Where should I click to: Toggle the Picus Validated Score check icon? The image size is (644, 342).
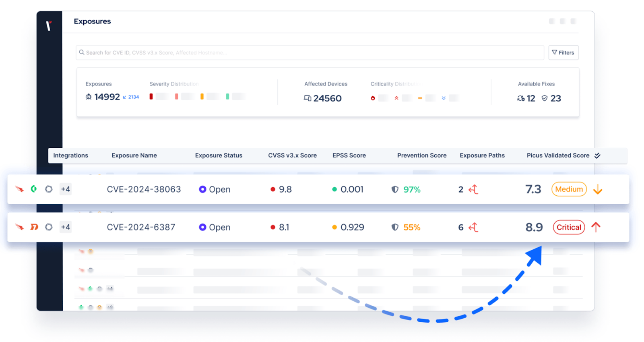click(597, 155)
